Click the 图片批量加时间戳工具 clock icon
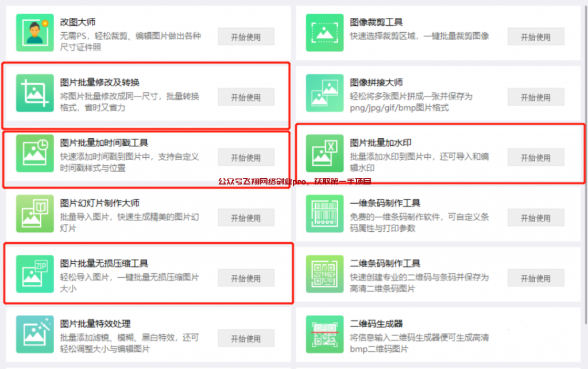 coord(35,153)
